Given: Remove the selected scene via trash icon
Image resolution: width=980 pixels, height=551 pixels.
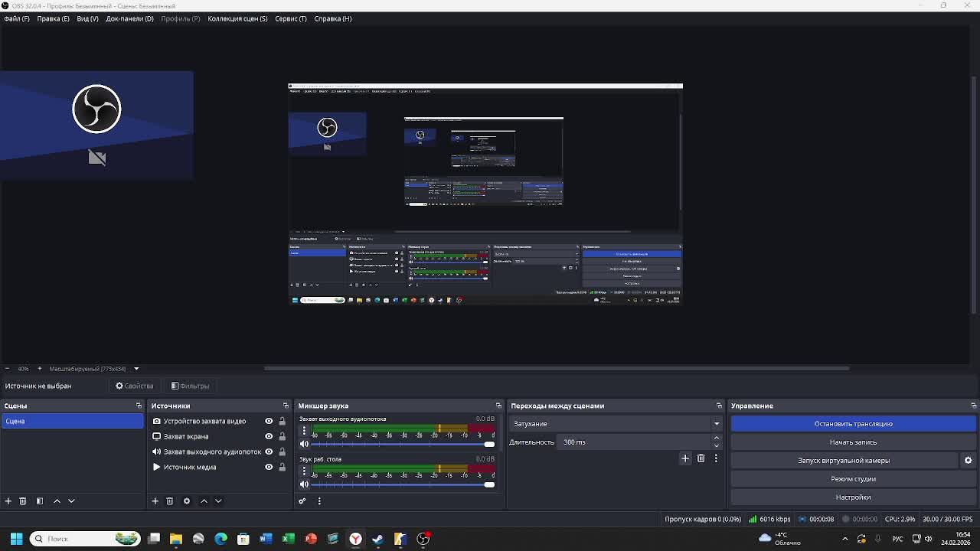Looking at the screenshot, I should pos(23,501).
